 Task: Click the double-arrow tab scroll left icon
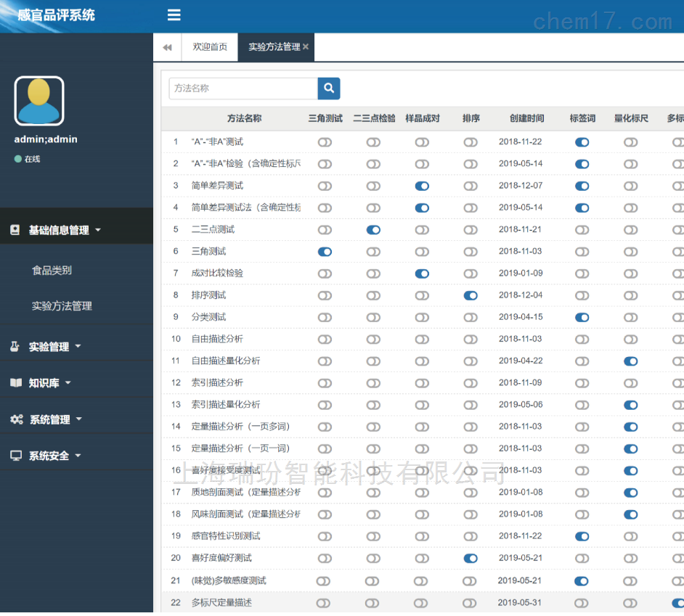[x=167, y=47]
